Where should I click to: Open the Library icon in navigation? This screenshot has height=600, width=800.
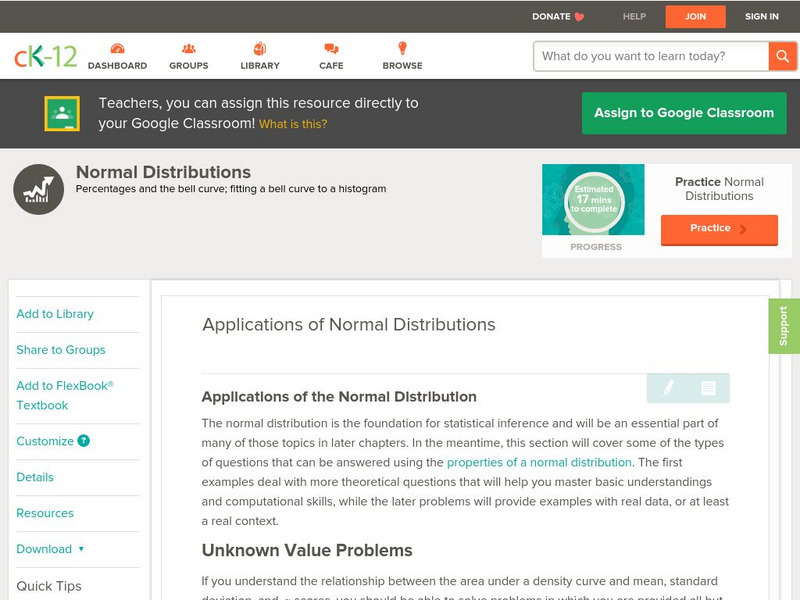point(260,49)
